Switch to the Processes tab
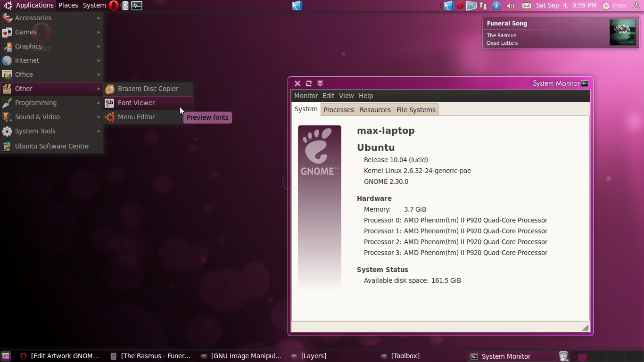Image resolution: width=644 pixels, height=362 pixels. [339, 110]
